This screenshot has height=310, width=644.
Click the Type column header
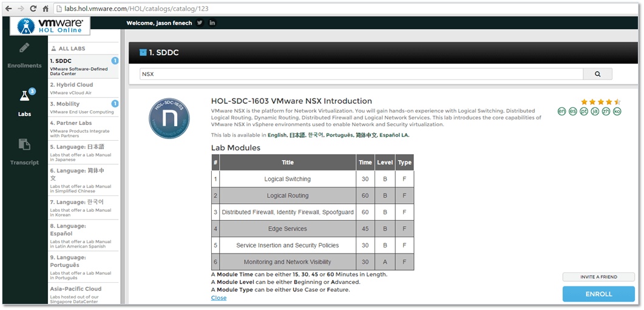click(405, 163)
